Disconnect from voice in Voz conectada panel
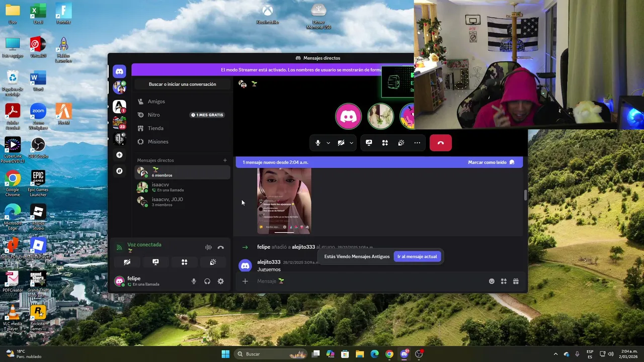This screenshot has height=362, width=644. pyautogui.click(x=220, y=247)
